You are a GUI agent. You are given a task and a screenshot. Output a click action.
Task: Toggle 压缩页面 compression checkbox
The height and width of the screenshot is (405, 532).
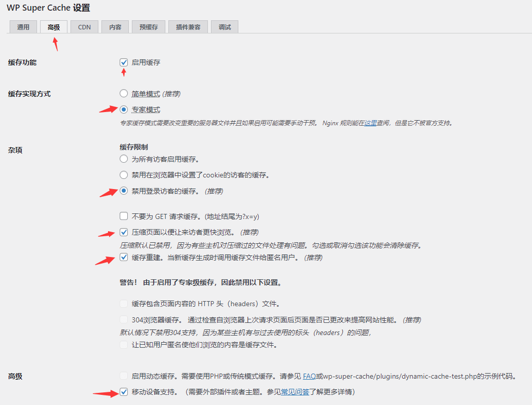(x=124, y=232)
